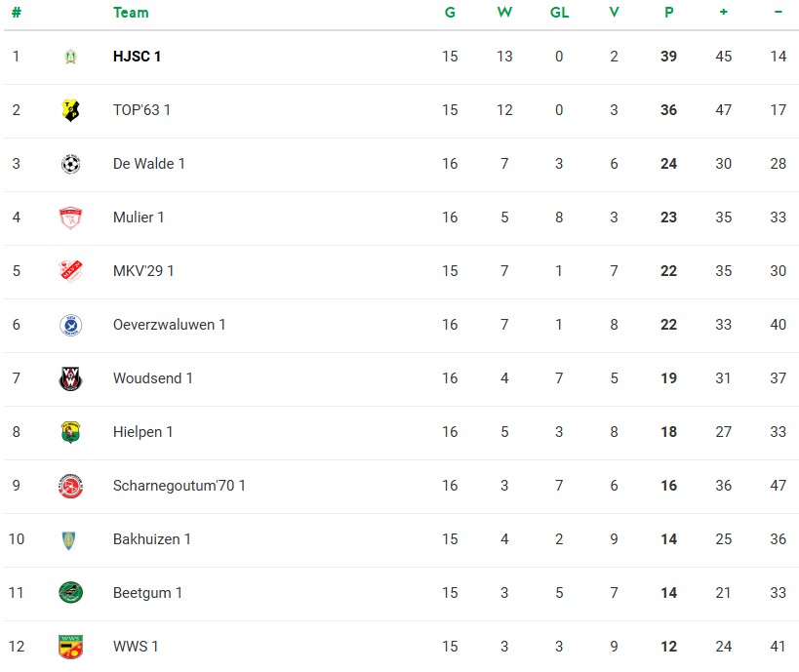
Task: Click the Woudsend 1 club crest
Action: click(70, 378)
